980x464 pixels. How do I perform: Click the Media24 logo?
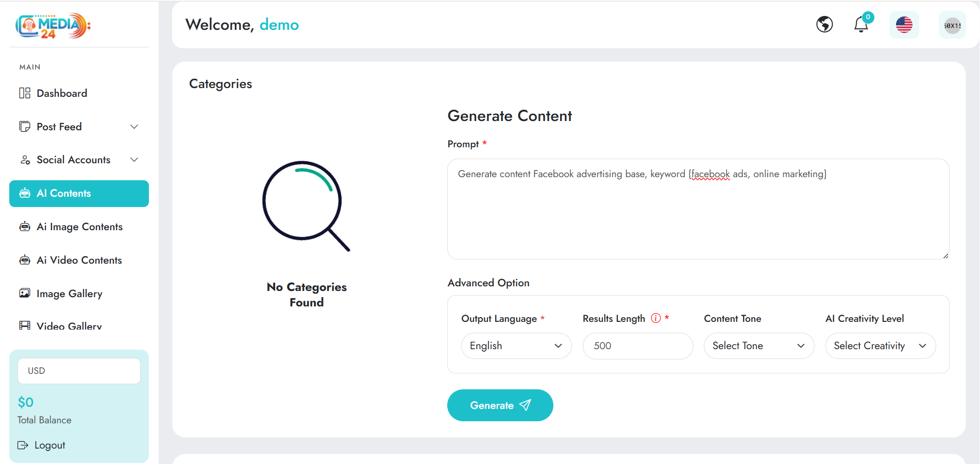tap(53, 26)
